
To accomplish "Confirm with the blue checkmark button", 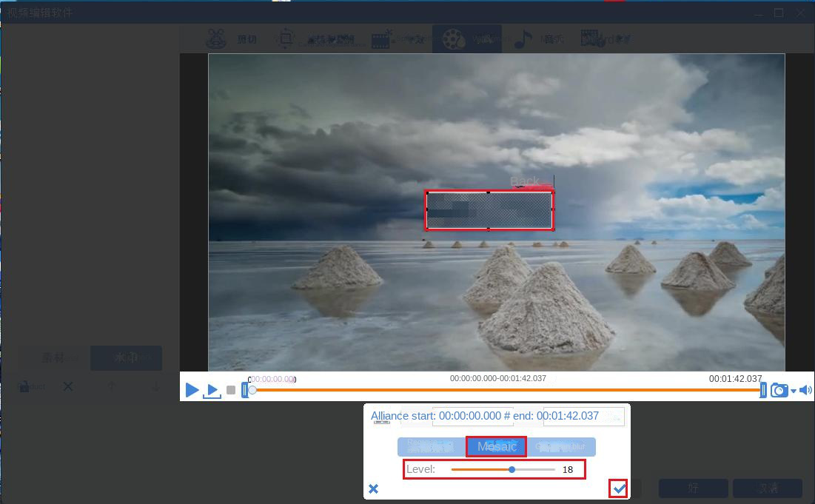I will tap(617, 488).
